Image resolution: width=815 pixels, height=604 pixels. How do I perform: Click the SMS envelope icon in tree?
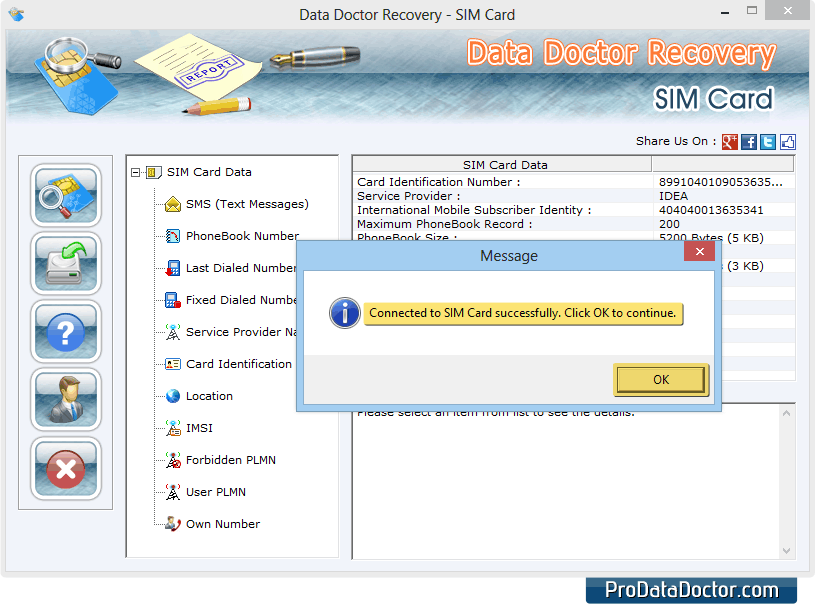173,204
